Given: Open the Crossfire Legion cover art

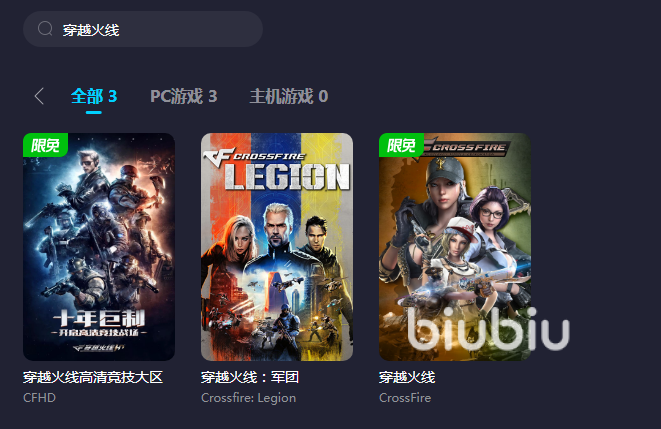Looking at the screenshot, I should click(x=277, y=247).
